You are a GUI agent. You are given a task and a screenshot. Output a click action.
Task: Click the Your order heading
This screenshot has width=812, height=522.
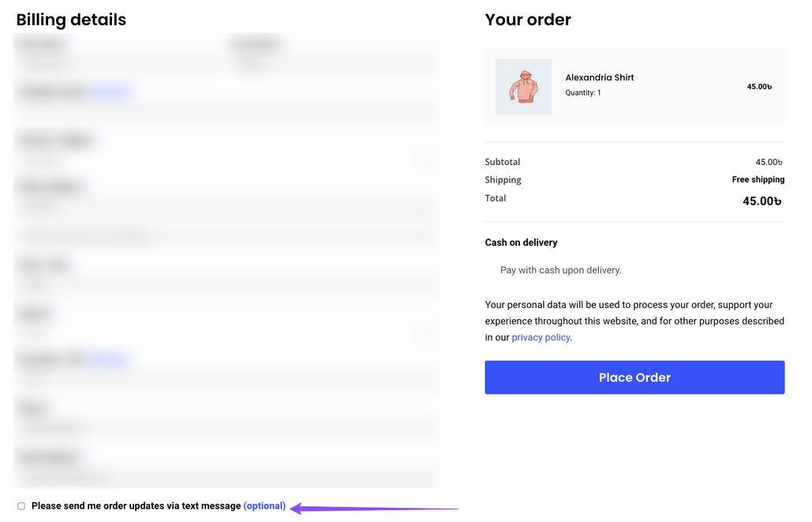528,20
